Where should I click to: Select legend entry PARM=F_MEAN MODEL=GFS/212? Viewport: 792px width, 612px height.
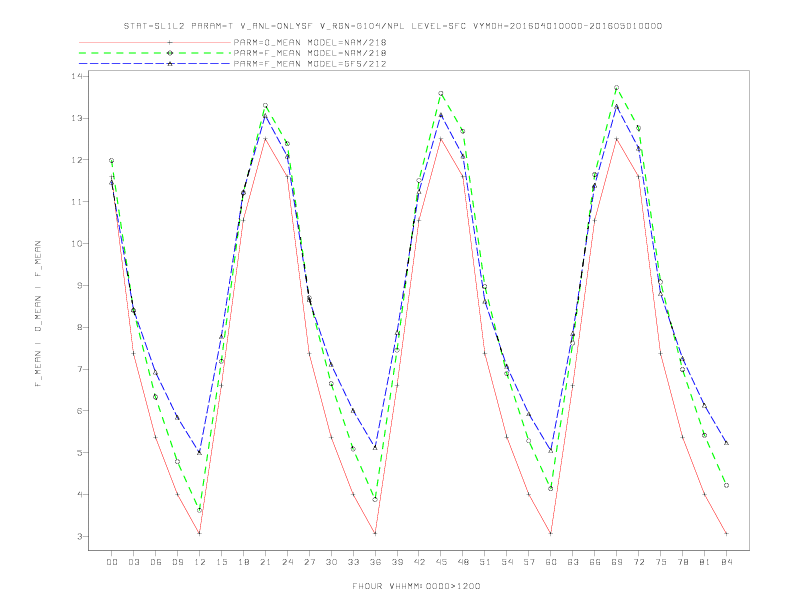310,64
